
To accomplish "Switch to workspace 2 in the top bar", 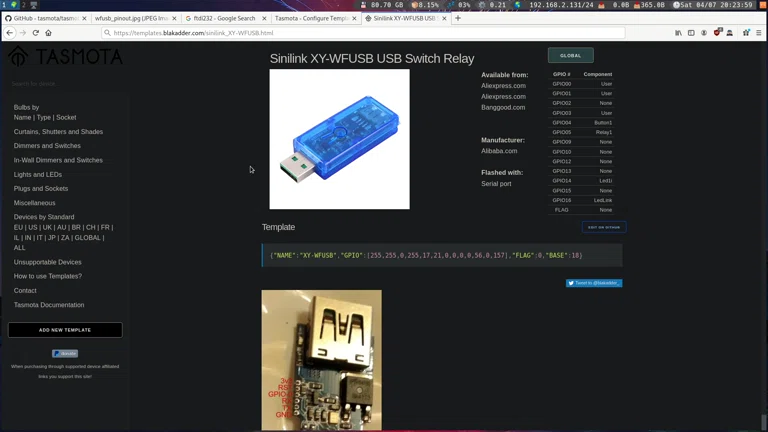I will pyautogui.click(x=23, y=4).
